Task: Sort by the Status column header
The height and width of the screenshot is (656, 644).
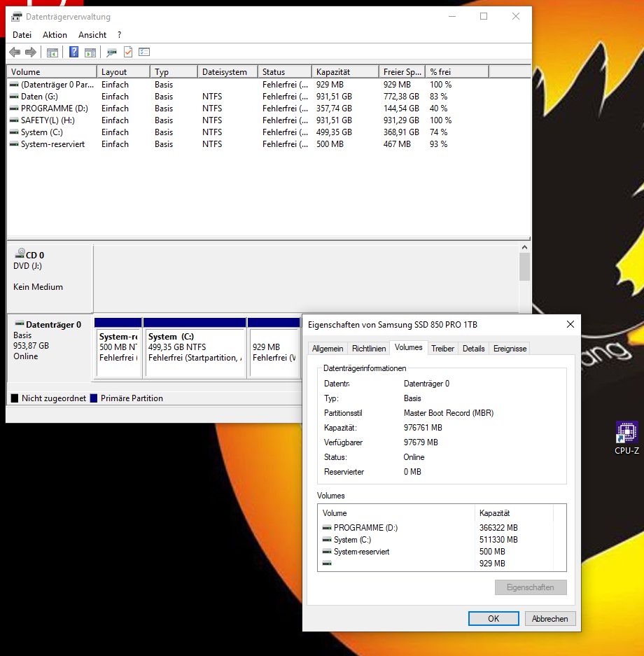Action: [x=285, y=71]
